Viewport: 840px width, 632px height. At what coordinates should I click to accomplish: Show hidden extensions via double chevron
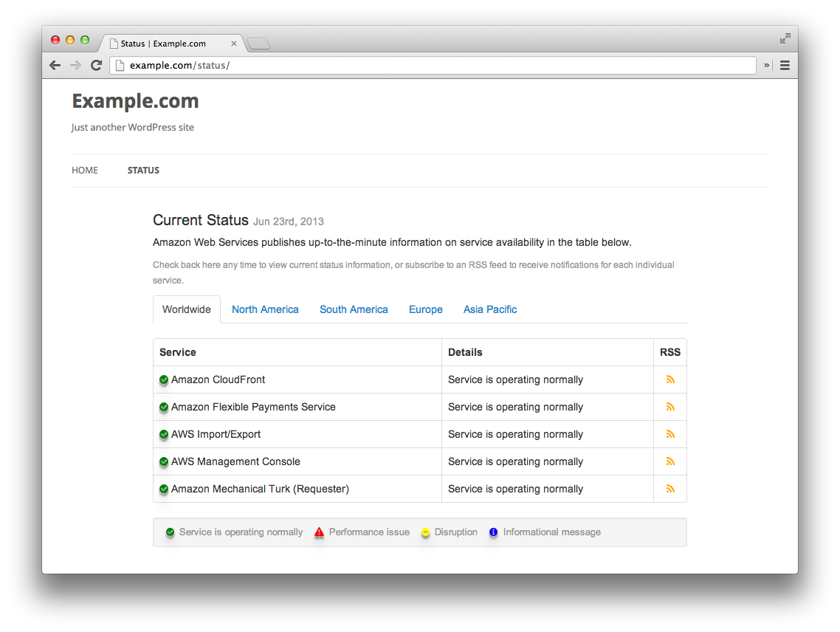tap(767, 66)
